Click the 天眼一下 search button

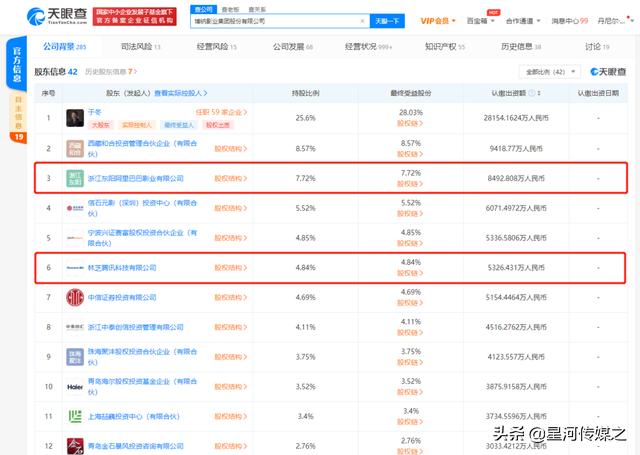coord(387,21)
